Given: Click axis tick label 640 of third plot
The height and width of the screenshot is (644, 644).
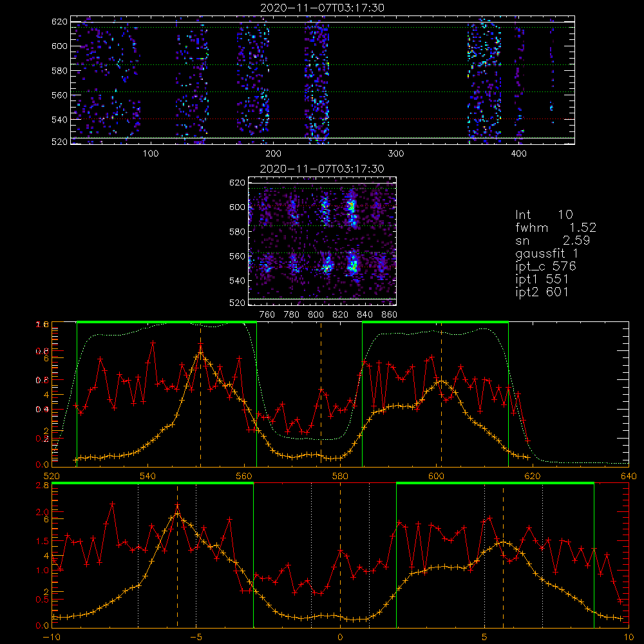Looking at the screenshot, I should click(x=629, y=477).
